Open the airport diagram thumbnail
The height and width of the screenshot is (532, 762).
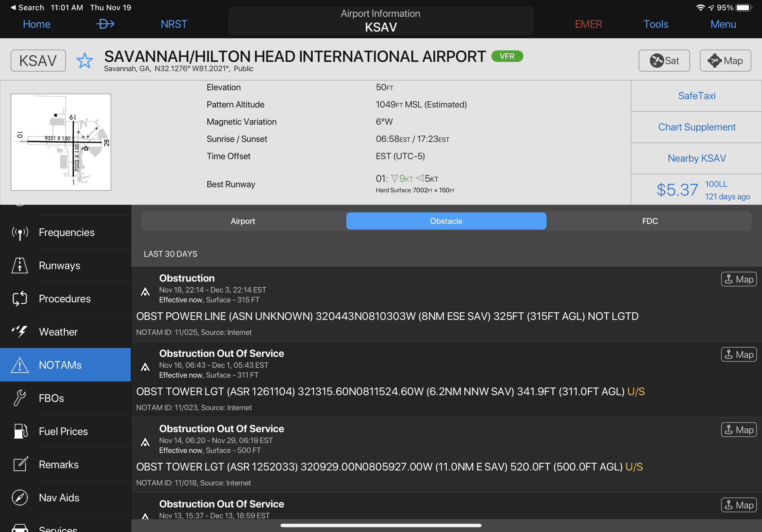tap(61, 142)
